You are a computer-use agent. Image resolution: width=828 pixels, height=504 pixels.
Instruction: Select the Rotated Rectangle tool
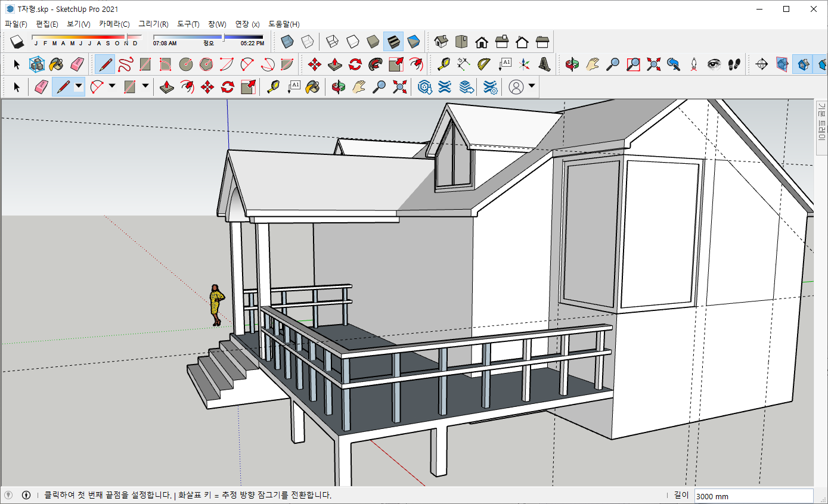pyautogui.click(x=165, y=64)
